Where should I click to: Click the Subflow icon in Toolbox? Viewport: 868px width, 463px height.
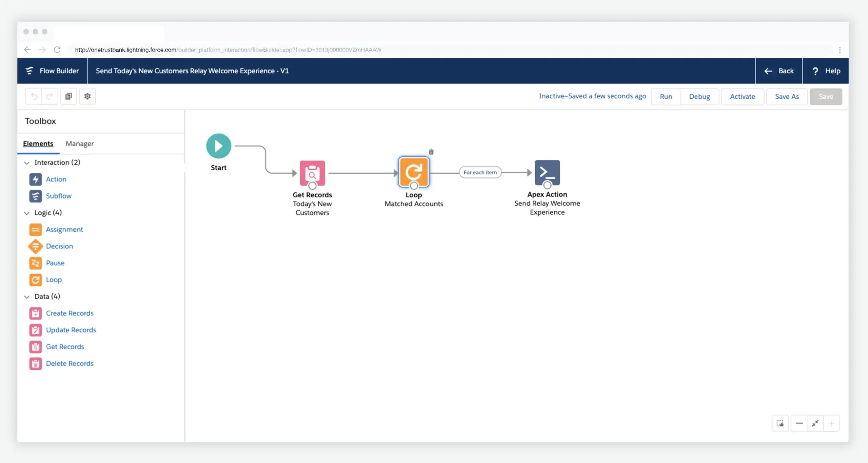(x=36, y=196)
